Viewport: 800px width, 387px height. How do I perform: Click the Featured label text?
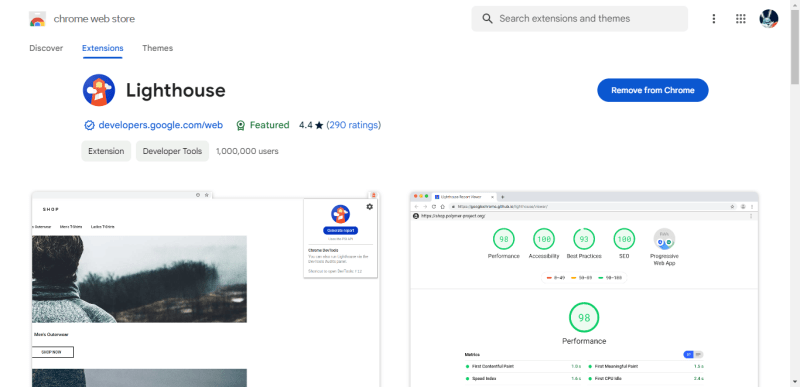[269, 125]
